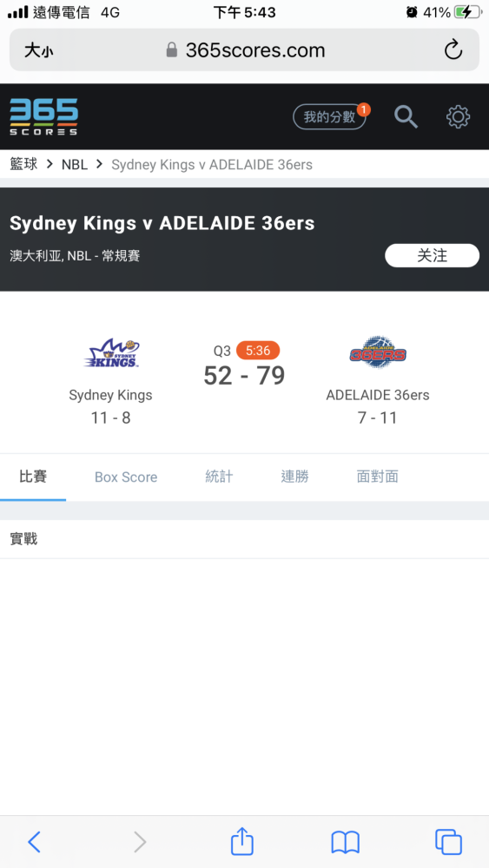Tap the Safari share icon
The image size is (489, 868).
click(x=242, y=841)
